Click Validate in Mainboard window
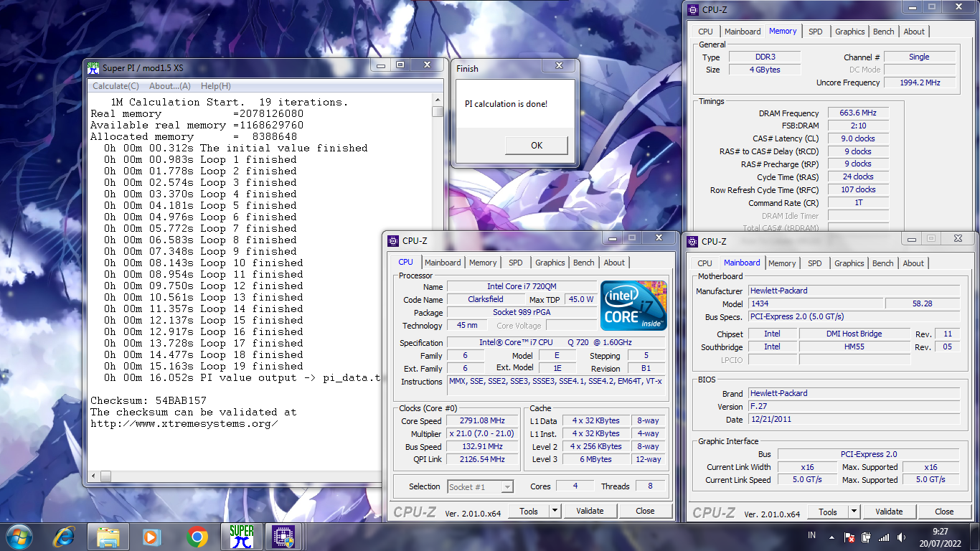The image size is (980, 551). [x=889, y=512]
